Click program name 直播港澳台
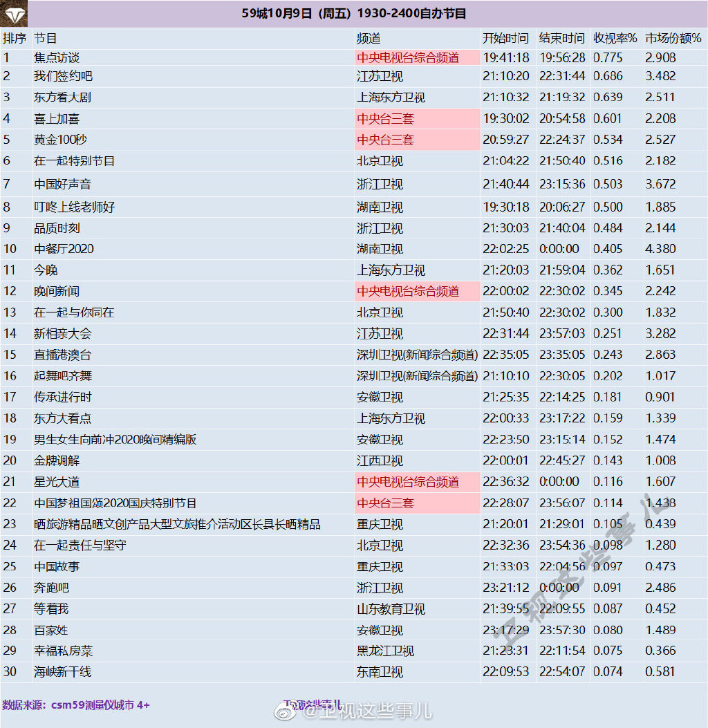 tap(62, 355)
